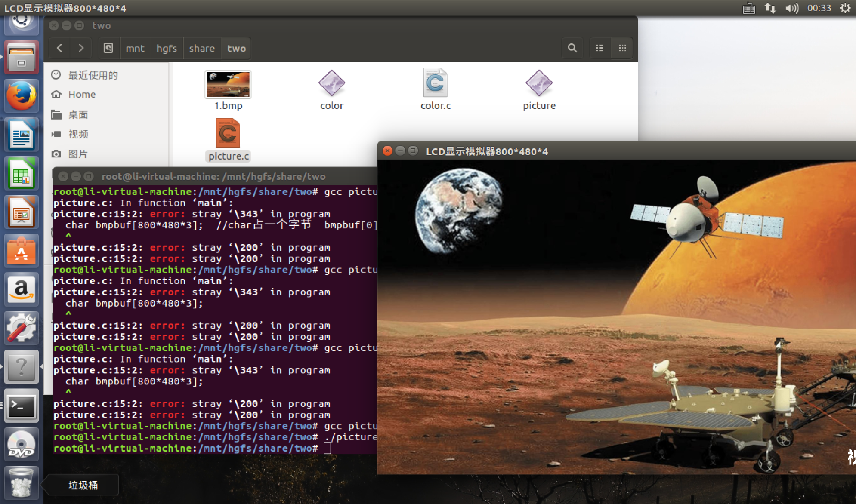Close the LCD simulator window
Image resolution: width=856 pixels, height=504 pixels.
pyautogui.click(x=387, y=151)
